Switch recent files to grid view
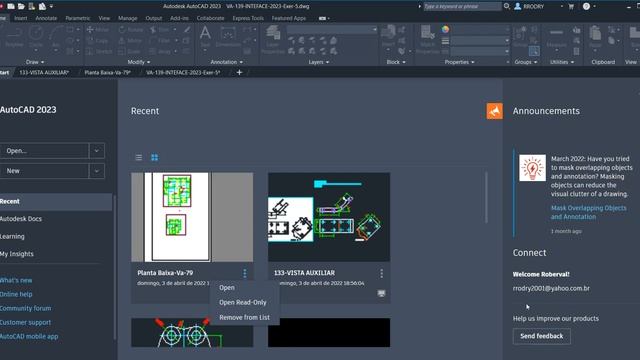This screenshot has width=640, height=360. click(x=155, y=158)
